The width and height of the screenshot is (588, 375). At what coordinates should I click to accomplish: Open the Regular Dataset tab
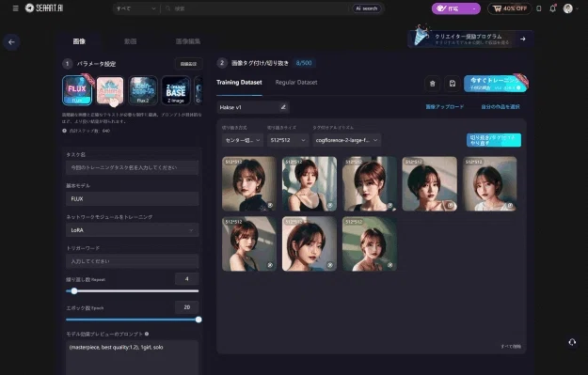pyautogui.click(x=296, y=83)
